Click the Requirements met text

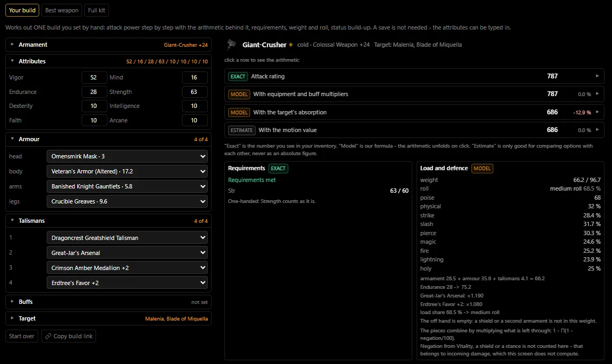point(252,180)
